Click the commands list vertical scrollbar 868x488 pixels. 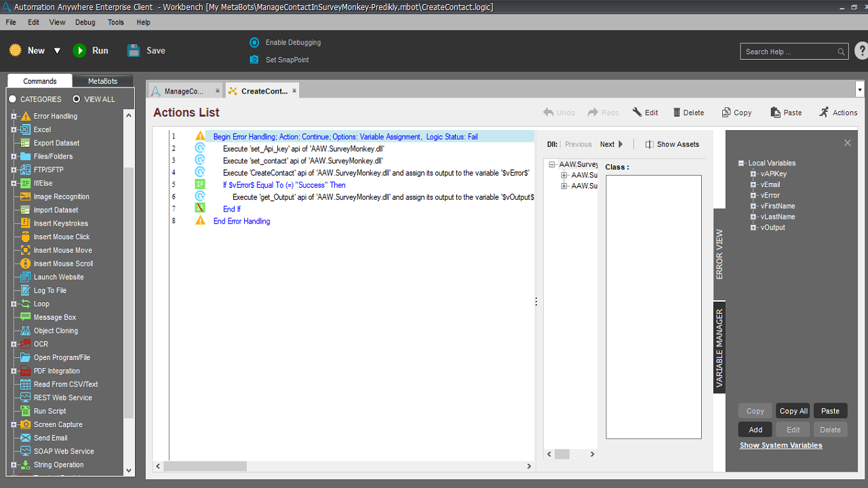pyautogui.click(x=130, y=291)
